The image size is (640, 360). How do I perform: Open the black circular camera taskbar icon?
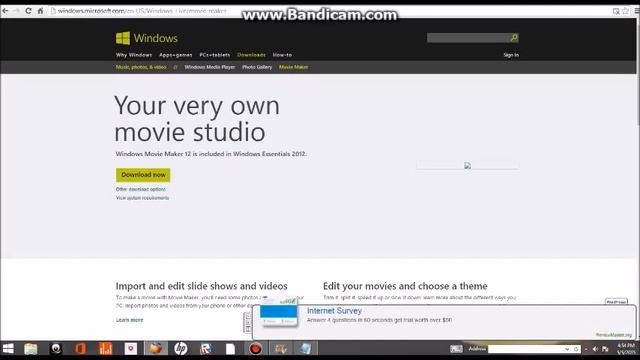pyautogui.click(x=56, y=349)
